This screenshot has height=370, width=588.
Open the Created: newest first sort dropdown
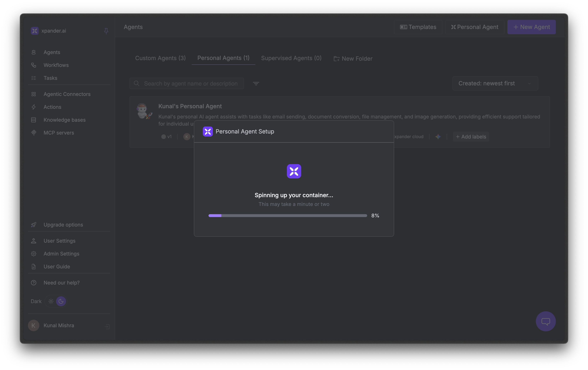[x=495, y=83]
